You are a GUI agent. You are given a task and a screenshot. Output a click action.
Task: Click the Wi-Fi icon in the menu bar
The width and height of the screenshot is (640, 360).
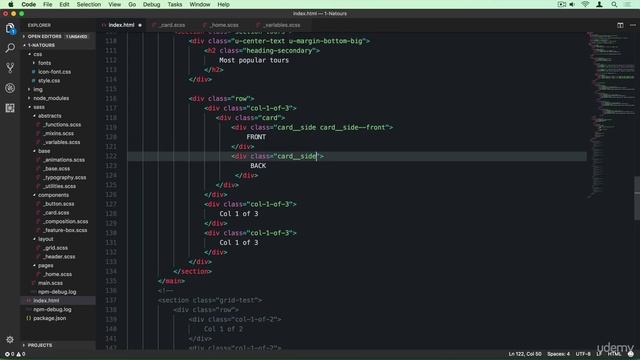[585, 4]
